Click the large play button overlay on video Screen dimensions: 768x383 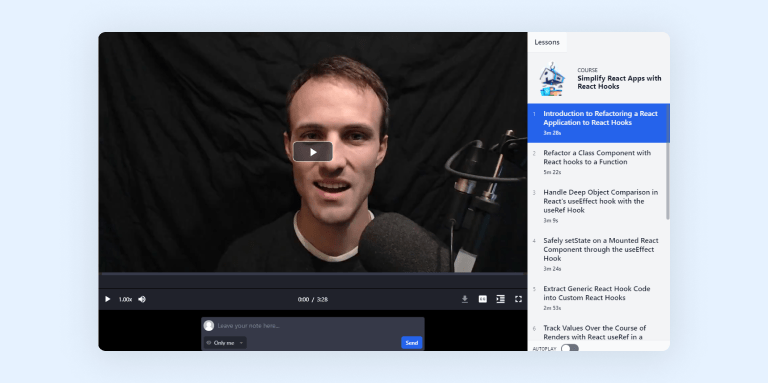click(313, 152)
